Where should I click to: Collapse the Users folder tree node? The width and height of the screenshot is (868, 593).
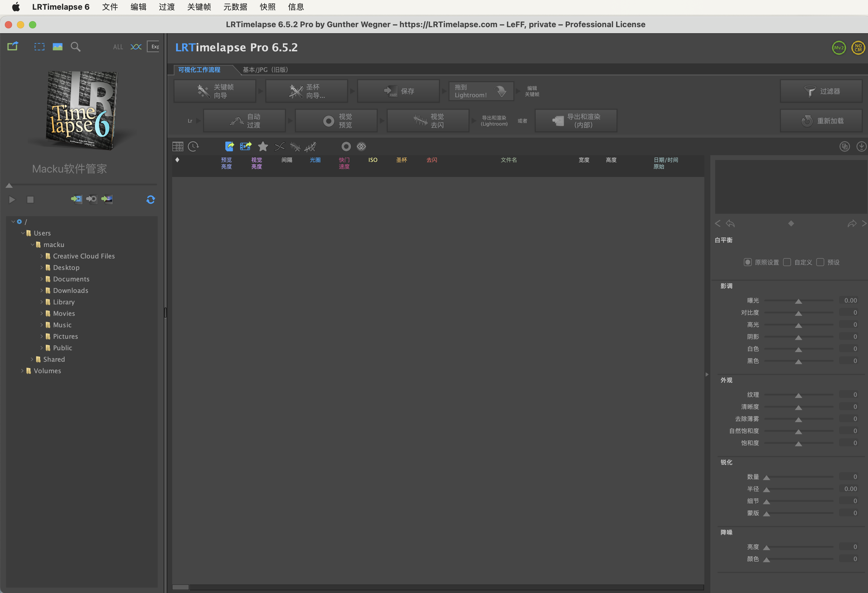pyautogui.click(x=22, y=233)
